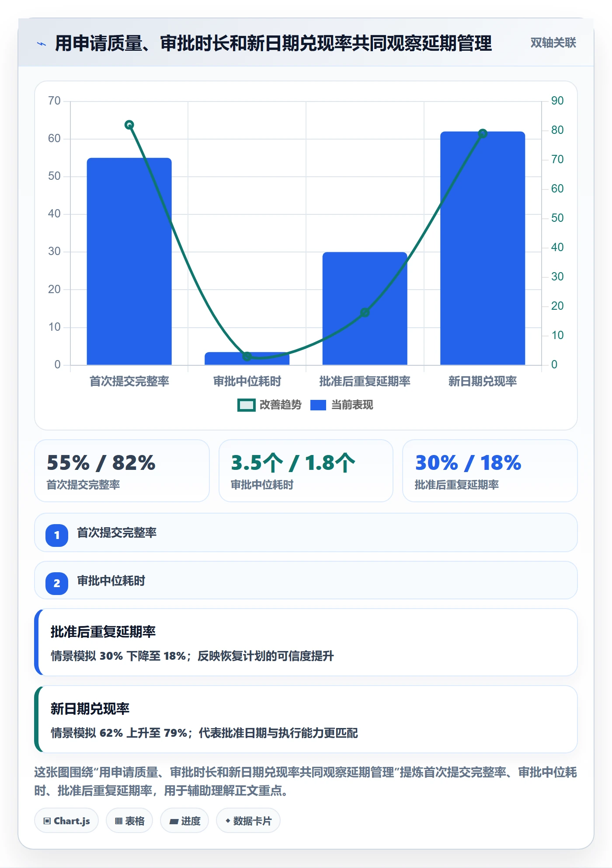Click the 表格 tag
Image resolution: width=612 pixels, height=868 pixels.
129,821
